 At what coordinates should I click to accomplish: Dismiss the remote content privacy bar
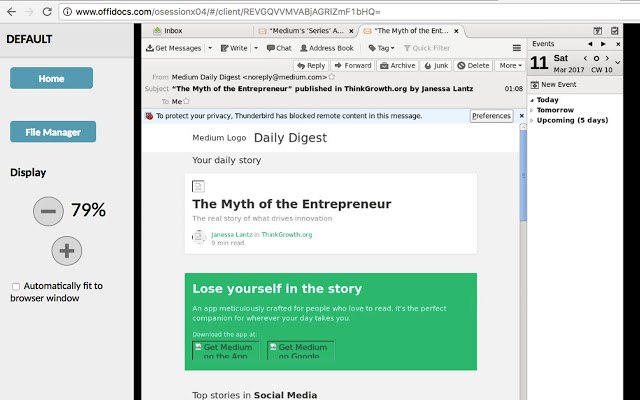pyautogui.click(x=521, y=116)
